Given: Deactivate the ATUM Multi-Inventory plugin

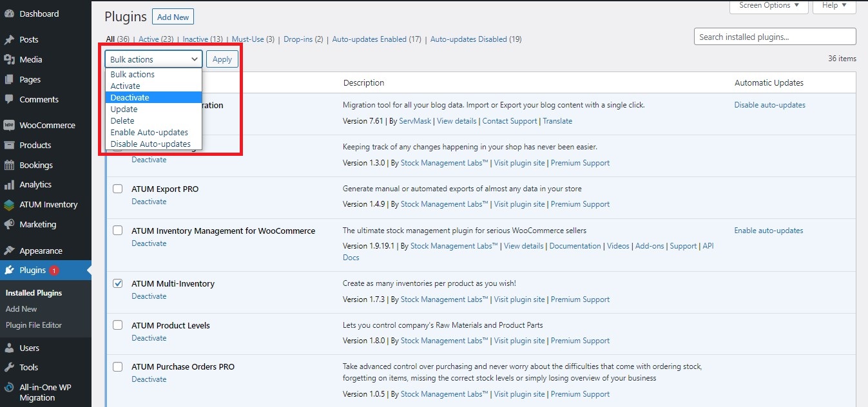Looking at the screenshot, I should (149, 296).
